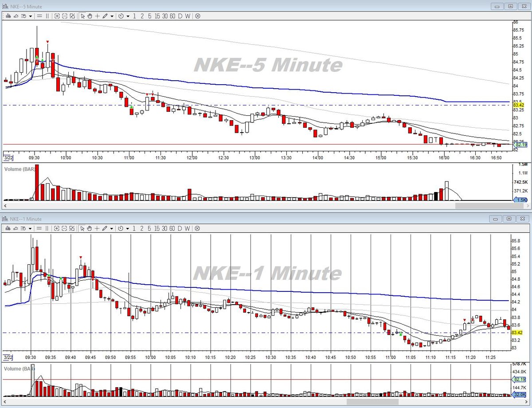Click the 83.42 yellow price label on the 1 Minute chart

[x=517, y=332]
